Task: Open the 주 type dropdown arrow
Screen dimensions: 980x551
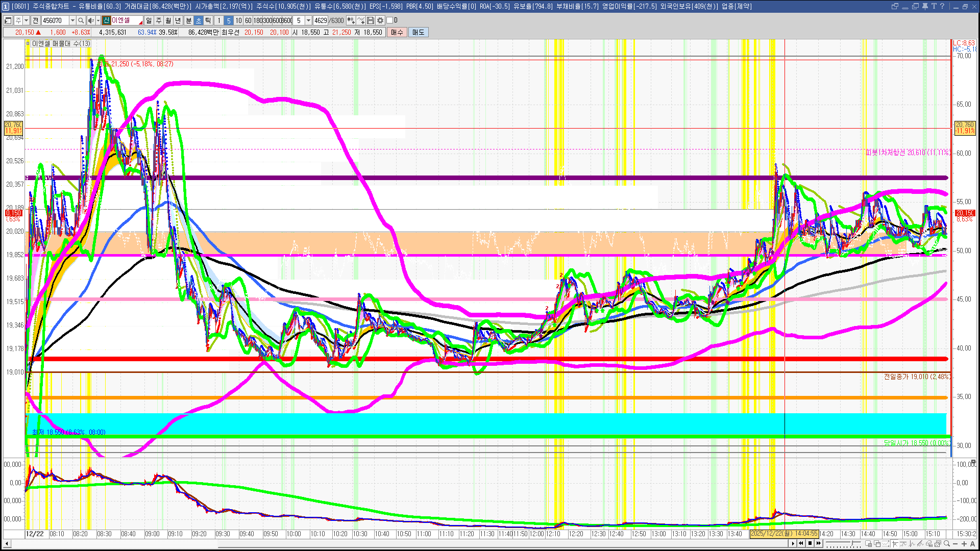Action: (x=26, y=20)
